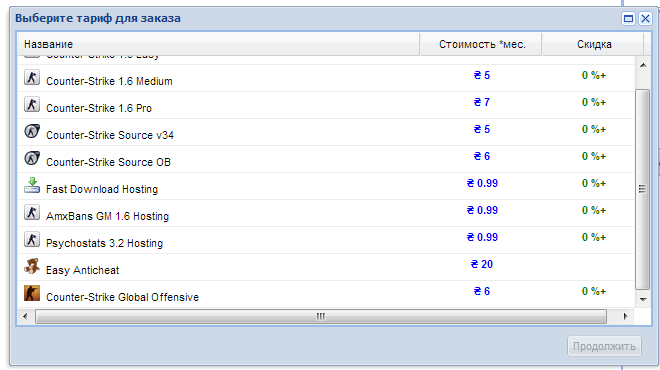Sort by the Стоимость *мес. column header
Screen dimensions: 660x370
(x=481, y=44)
